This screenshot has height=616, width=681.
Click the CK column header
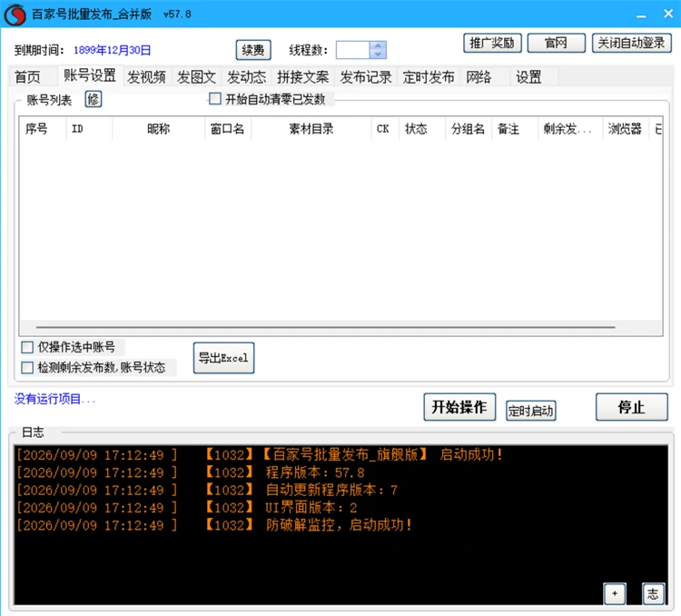385,129
